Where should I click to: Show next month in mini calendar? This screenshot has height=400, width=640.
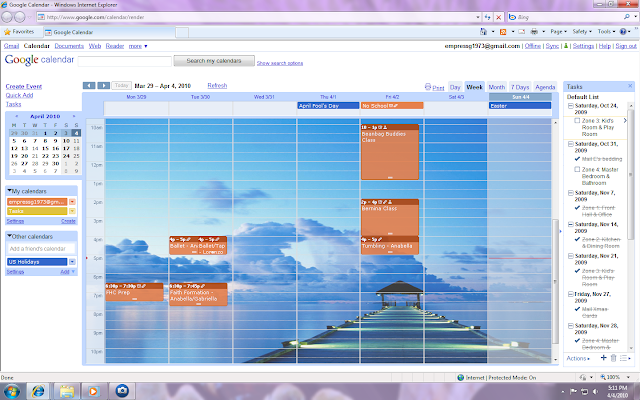[74, 116]
